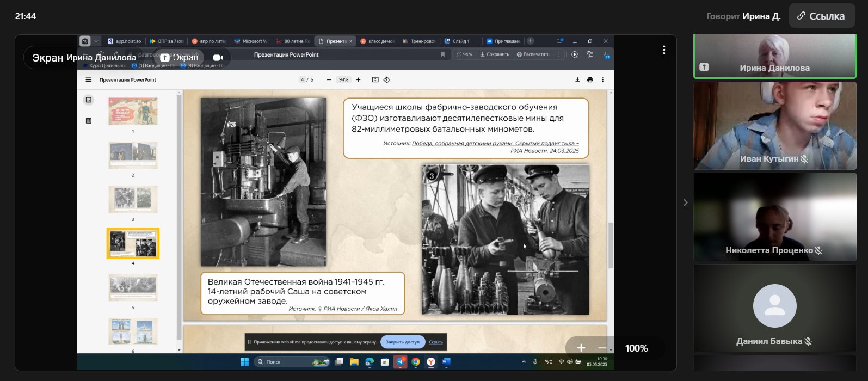Switch to the Слайд 1 browser tab
The width and height of the screenshot is (868, 381).
click(461, 41)
